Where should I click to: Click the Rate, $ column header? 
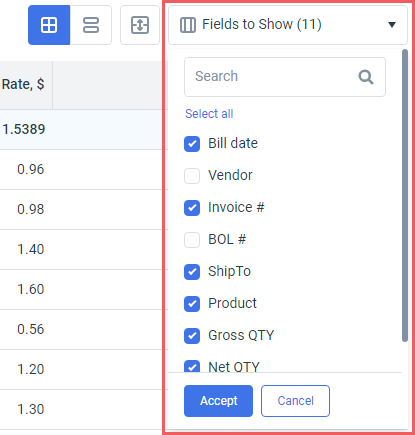coord(23,85)
